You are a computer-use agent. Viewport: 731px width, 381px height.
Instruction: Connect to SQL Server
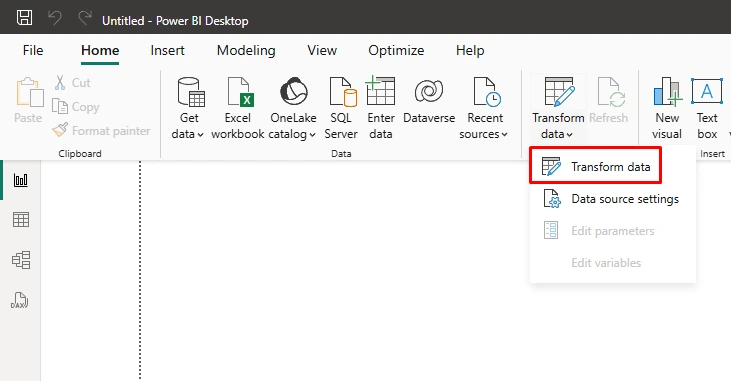(x=341, y=108)
